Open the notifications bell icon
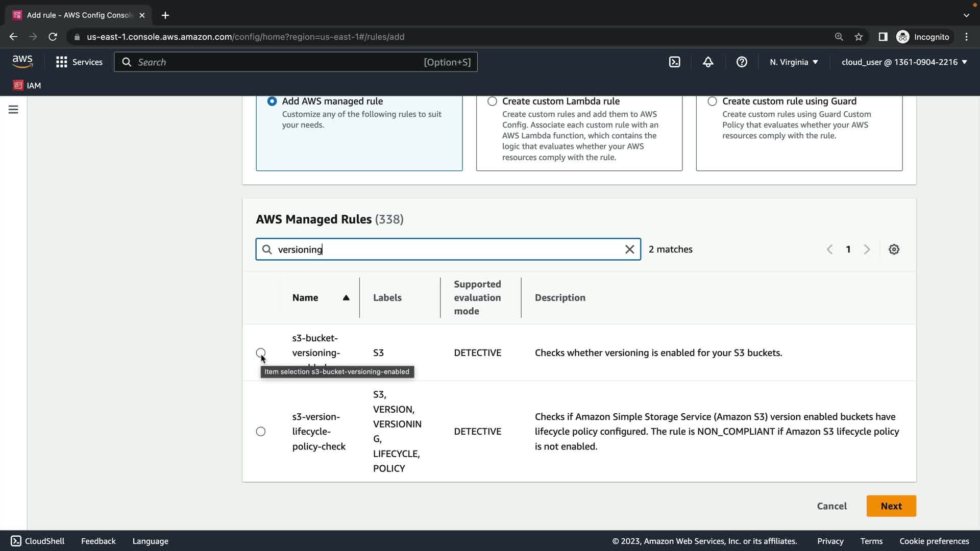Image resolution: width=980 pixels, height=551 pixels. coord(708,62)
